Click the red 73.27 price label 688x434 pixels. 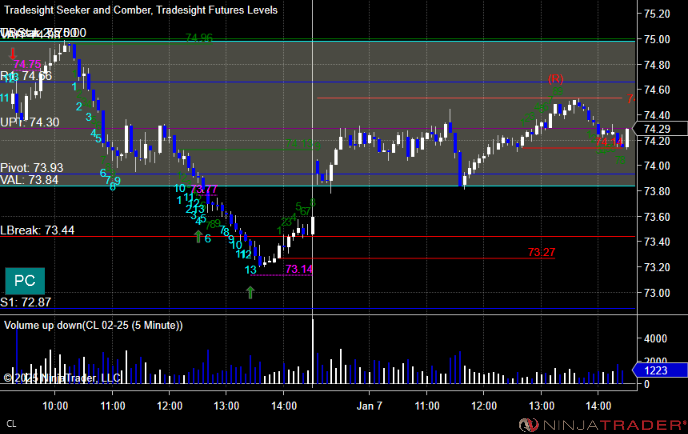tap(541, 252)
